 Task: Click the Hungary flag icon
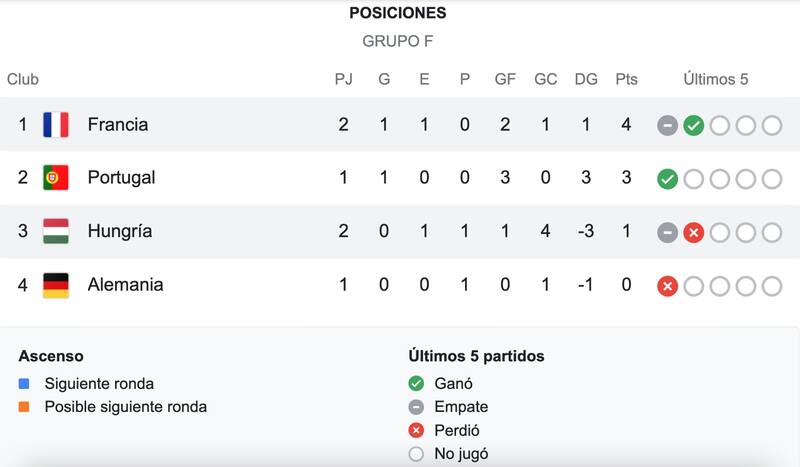click(55, 232)
